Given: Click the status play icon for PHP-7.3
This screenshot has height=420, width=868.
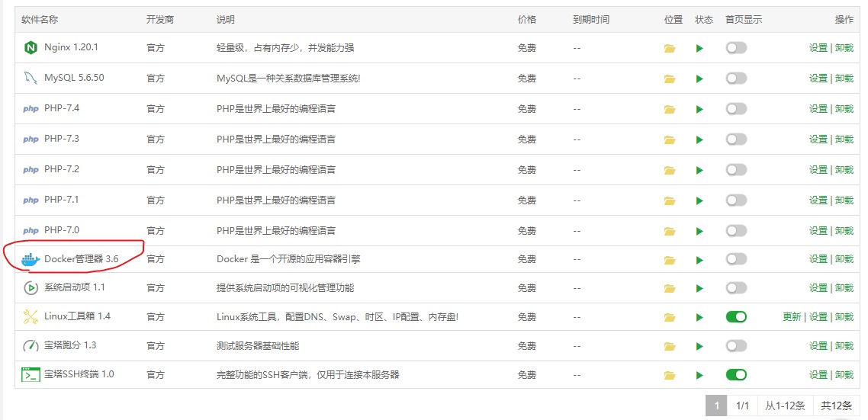Looking at the screenshot, I should (x=699, y=139).
